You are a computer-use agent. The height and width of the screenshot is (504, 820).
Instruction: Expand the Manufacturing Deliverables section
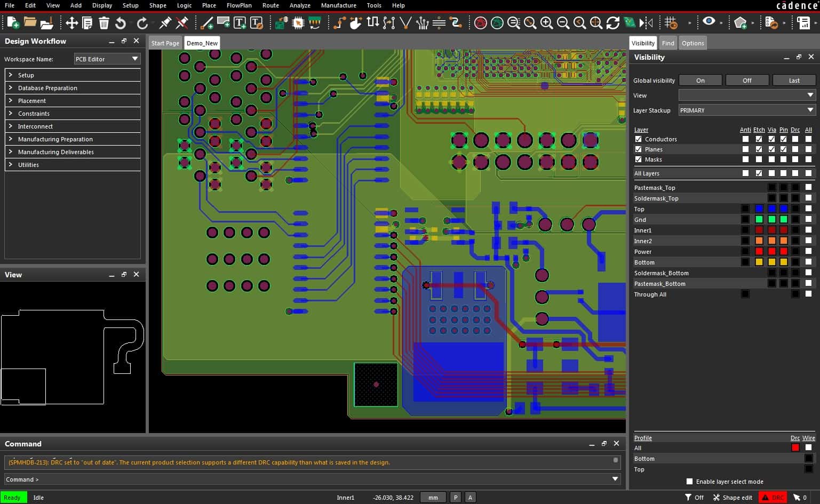pyautogui.click(x=73, y=152)
